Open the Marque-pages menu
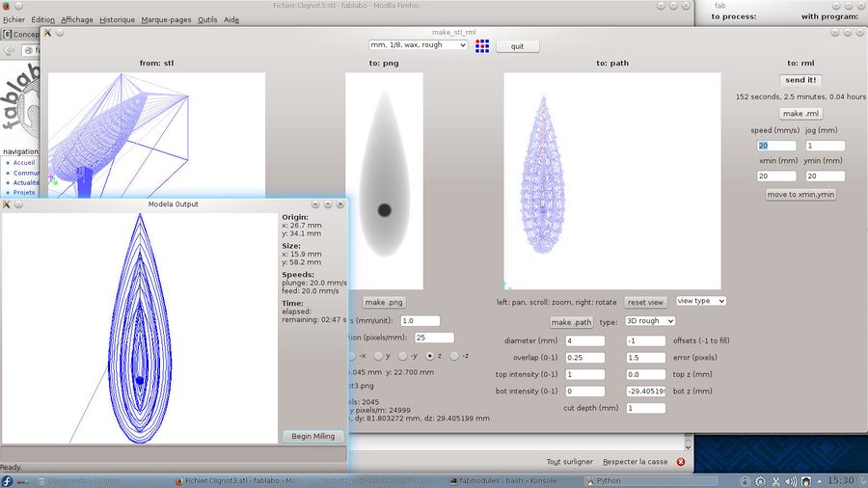This screenshot has height=488, width=868. click(x=166, y=19)
